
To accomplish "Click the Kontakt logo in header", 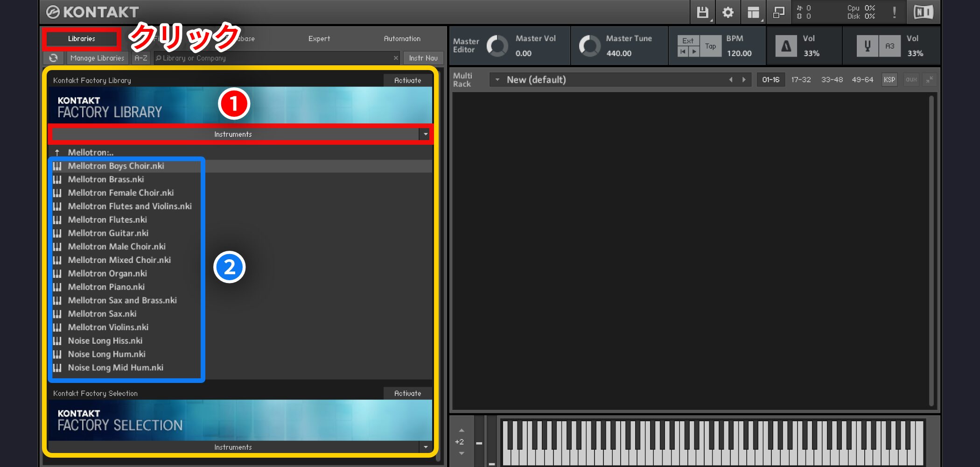I will 92,12.
